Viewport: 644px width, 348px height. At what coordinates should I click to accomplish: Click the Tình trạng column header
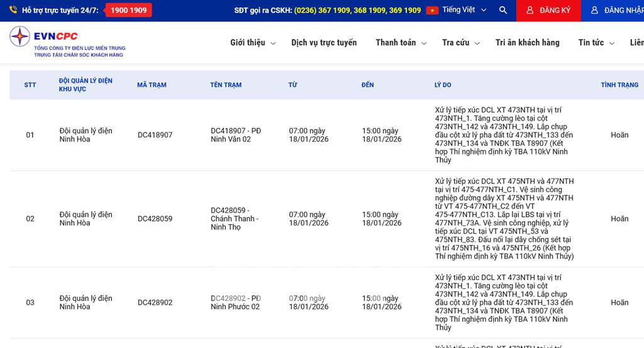pyautogui.click(x=619, y=85)
